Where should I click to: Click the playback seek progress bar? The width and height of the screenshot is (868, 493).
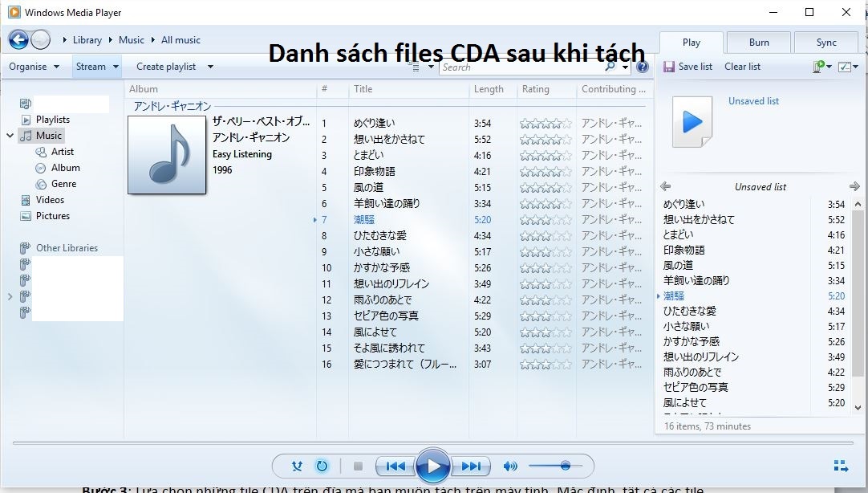pyautogui.click(x=433, y=443)
